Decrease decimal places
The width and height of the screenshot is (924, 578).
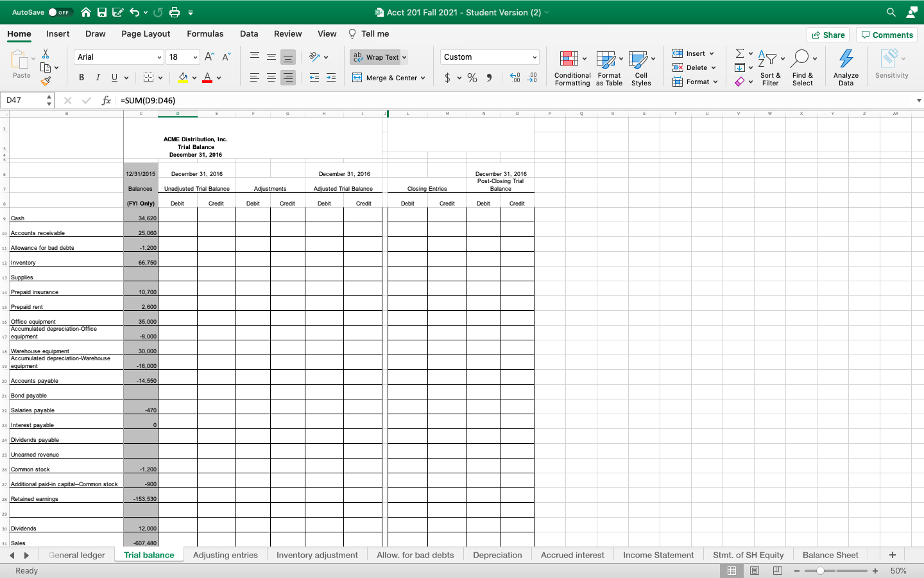tap(531, 78)
